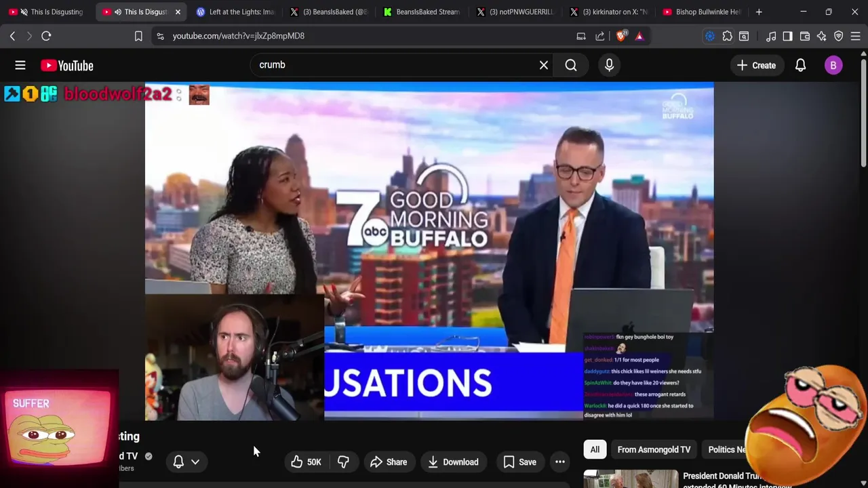Open the account avatar menu labeled B
Viewport: 868px width, 488px height.
pyautogui.click(x=833, y=65)
